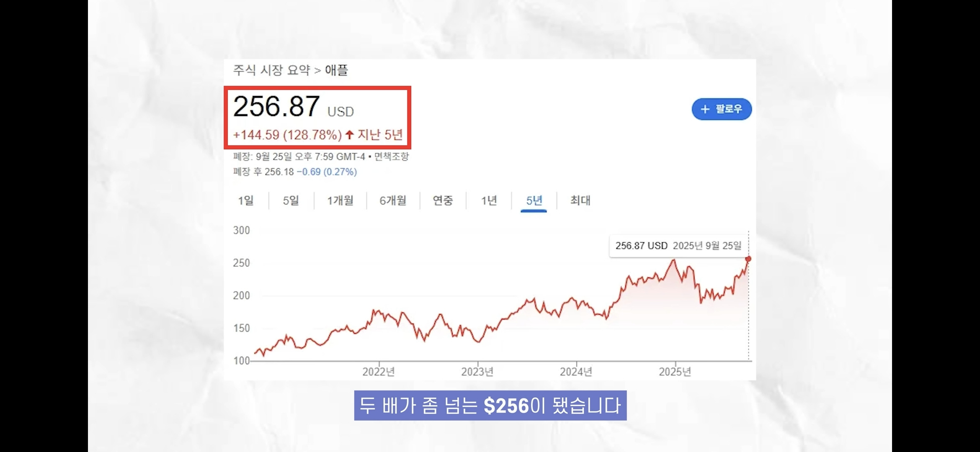Switch to the 최대 chart view
The image size is (980, 452).
(580, 201)
